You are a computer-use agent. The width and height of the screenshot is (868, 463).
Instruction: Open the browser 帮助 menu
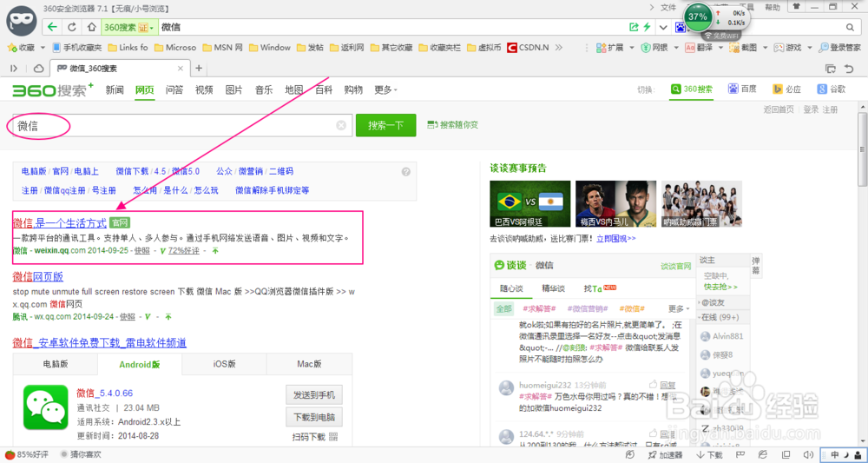(x=773, y=7)
